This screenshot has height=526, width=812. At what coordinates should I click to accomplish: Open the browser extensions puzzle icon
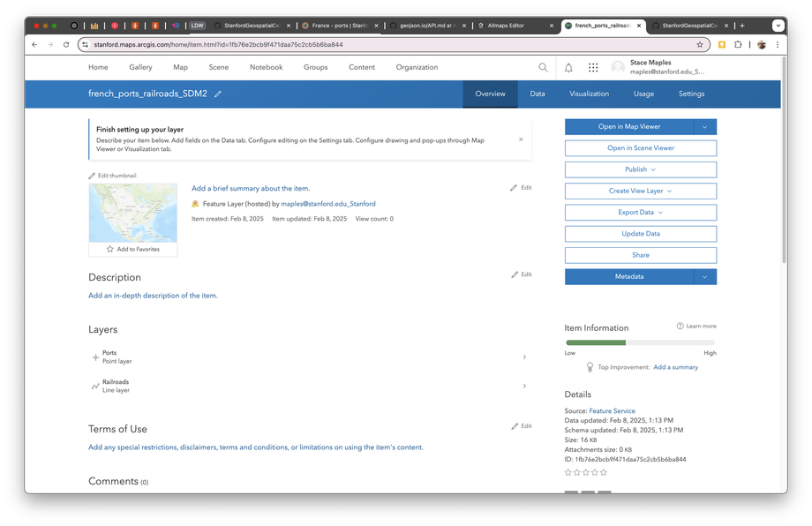(x=738, y=44)
